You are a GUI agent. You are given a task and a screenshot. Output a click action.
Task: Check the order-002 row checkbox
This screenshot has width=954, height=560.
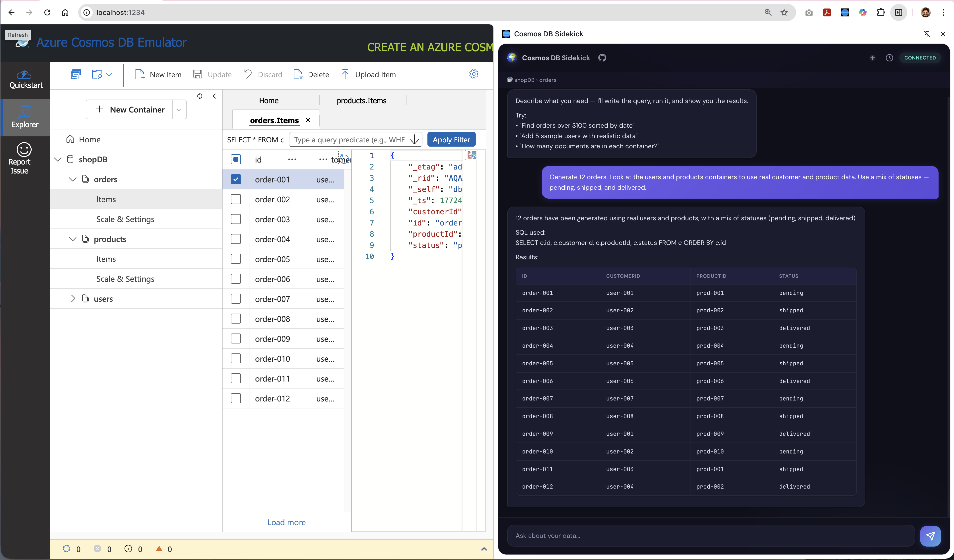pos(236,199)
